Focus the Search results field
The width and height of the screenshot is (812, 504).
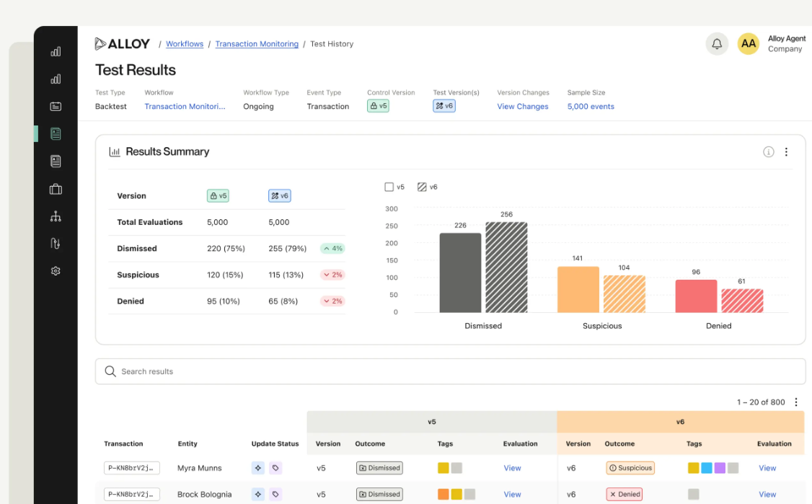pyautogui.click(x=451, y=371)
